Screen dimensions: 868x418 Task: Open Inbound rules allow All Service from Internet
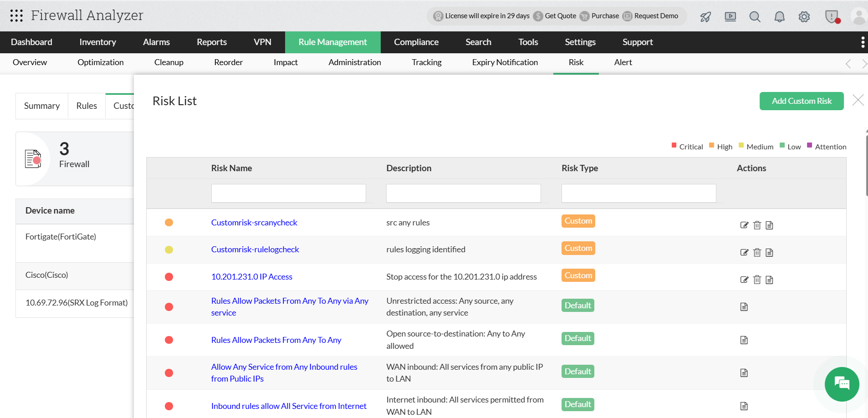tap(289, 406)
